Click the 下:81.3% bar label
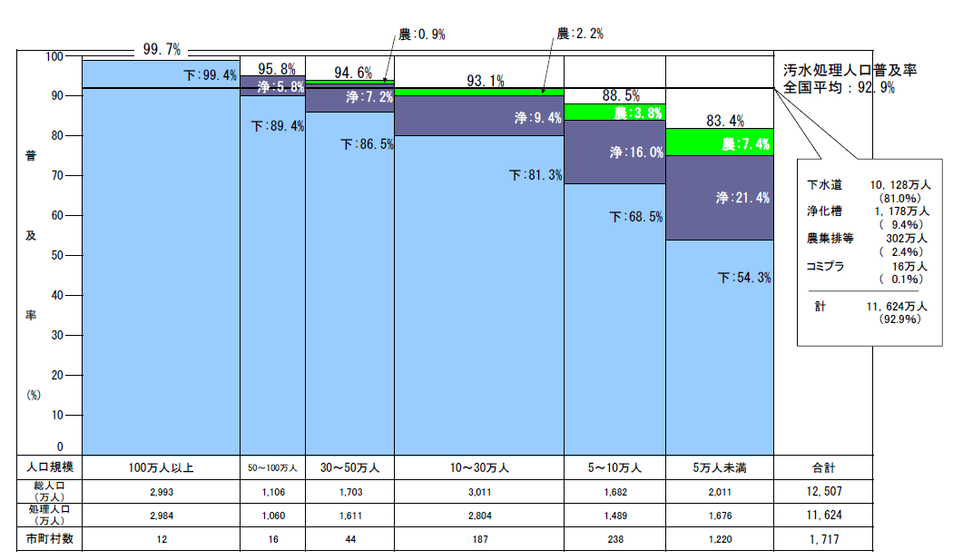The width and height of the screenshot is (953, 560). click(535, 175)
